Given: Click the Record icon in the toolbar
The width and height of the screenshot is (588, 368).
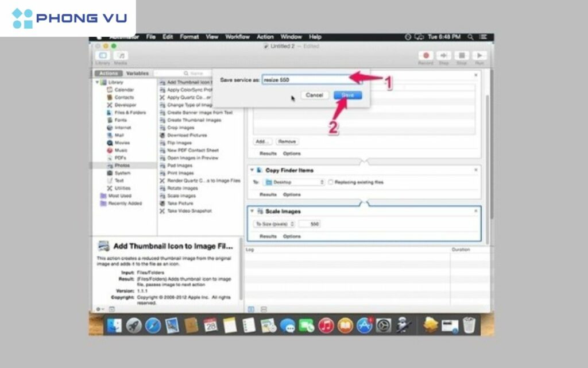Looking at the screenshot, I should 425,55.
